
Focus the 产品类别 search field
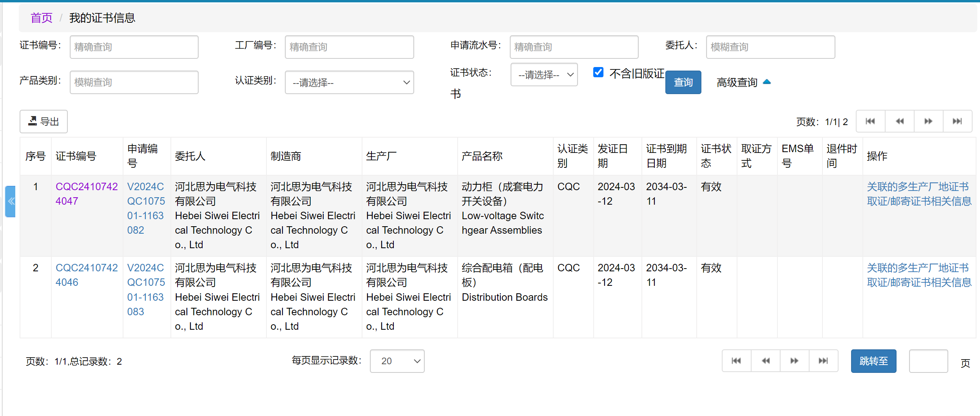click(134, 82)
